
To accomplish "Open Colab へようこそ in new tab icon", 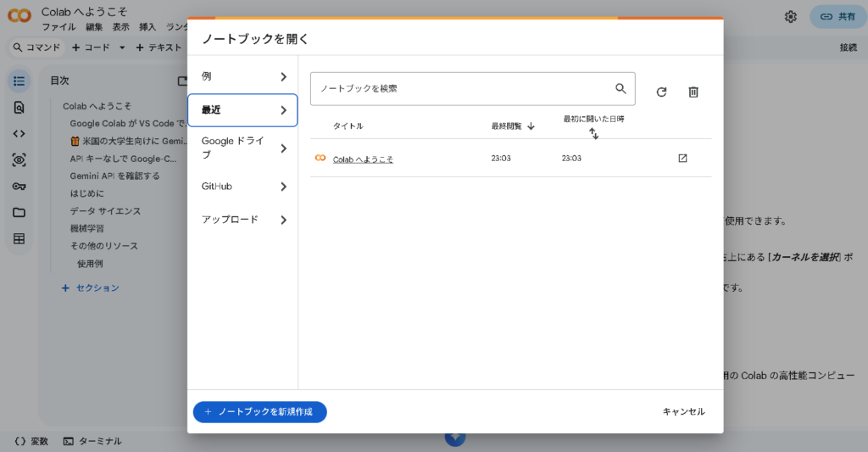I will (x=682, y=159).
